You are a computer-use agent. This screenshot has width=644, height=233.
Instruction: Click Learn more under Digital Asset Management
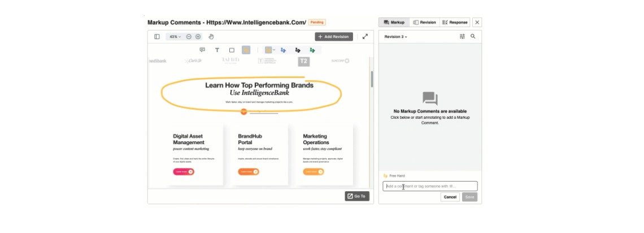(x=184, y=171)
